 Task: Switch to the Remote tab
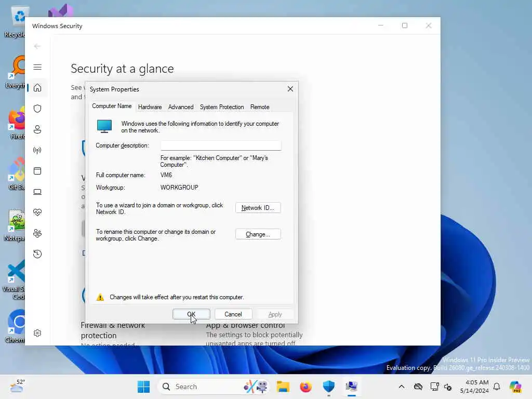pos(260,107)
